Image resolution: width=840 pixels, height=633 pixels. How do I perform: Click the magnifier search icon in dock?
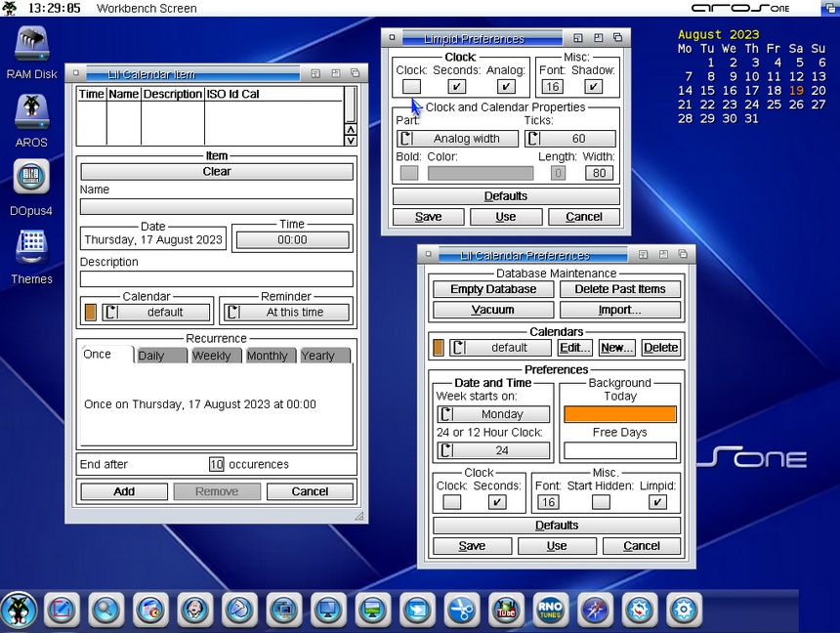105,611
